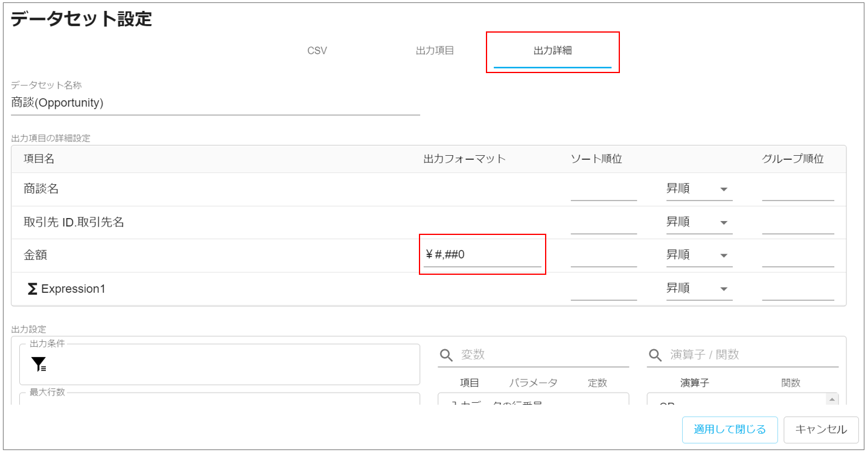Click the search icon beside 変数
The width and height of the screenshot is (868, 453).
click(446, 355)
